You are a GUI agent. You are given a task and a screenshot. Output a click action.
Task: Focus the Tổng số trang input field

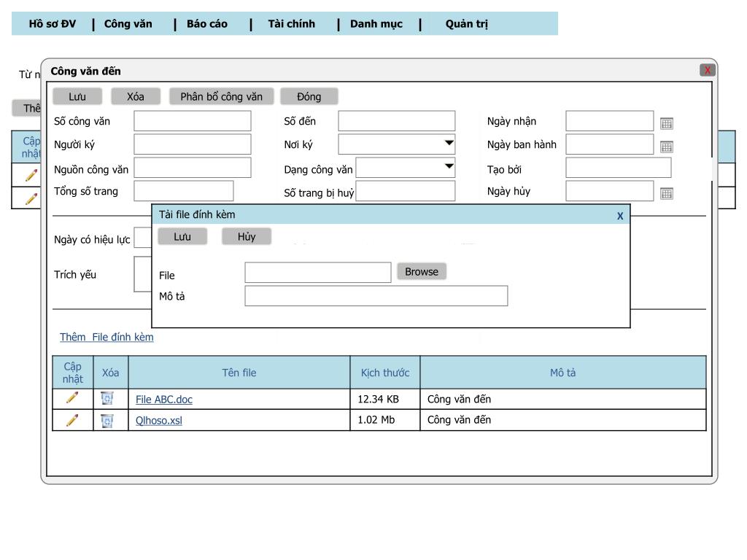[x=184, y=191]
